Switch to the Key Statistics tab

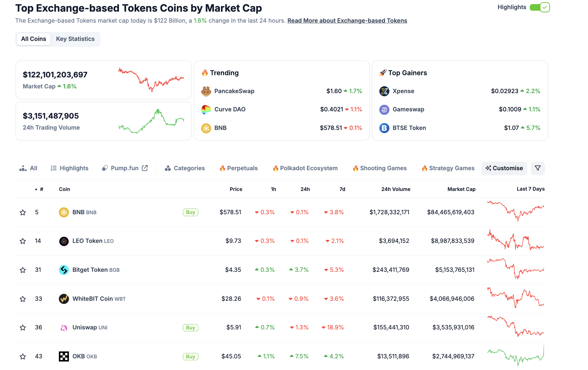tap(75, 39)
